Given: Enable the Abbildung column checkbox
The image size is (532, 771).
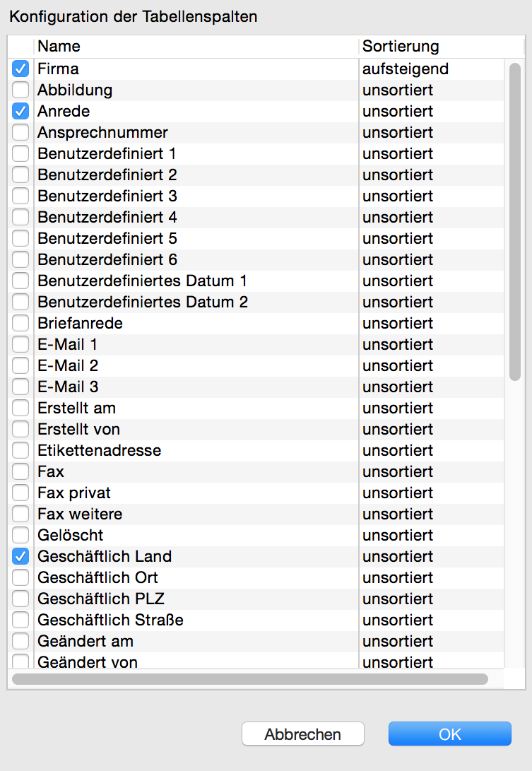Looking at the screenshot, I should point(20,90).
